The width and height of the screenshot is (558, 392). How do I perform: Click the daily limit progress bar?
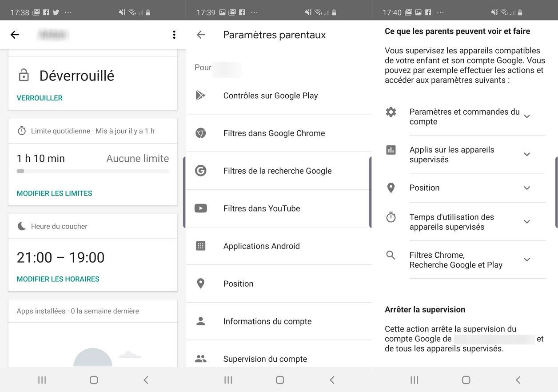pyautogui.click(x=92, y=171)
